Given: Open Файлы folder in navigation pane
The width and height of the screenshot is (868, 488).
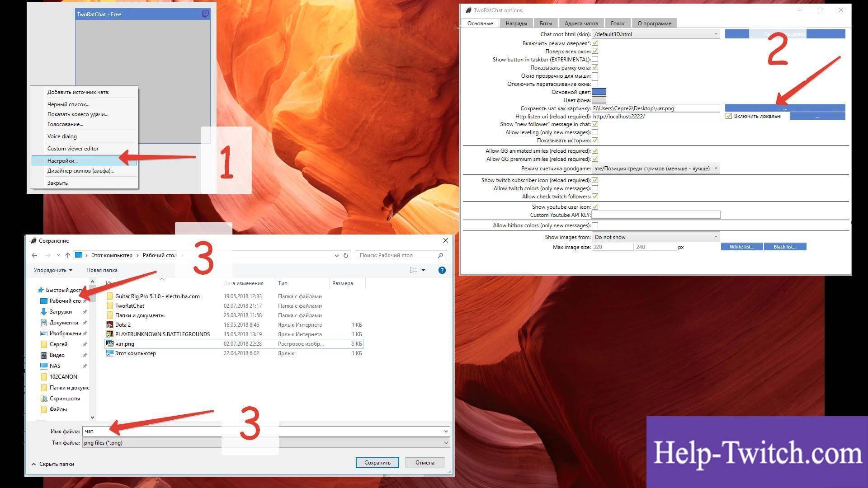Looking at the screenshot, I should click(x=58, y=409).
